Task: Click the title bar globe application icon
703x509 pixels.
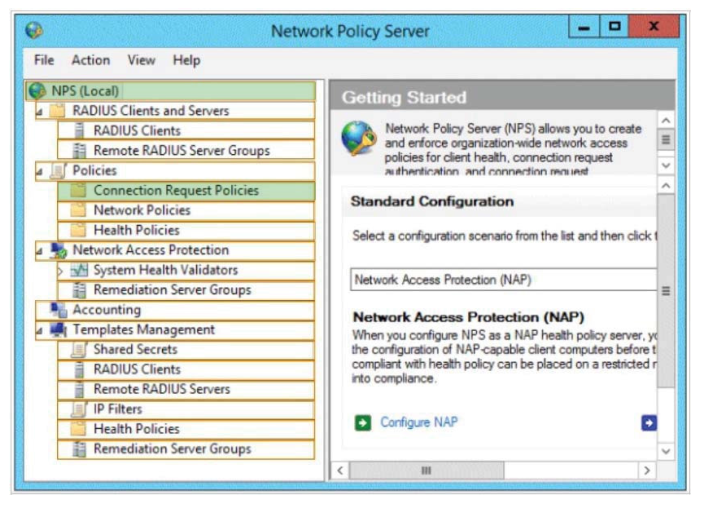Action: click(x=34, y=30)
